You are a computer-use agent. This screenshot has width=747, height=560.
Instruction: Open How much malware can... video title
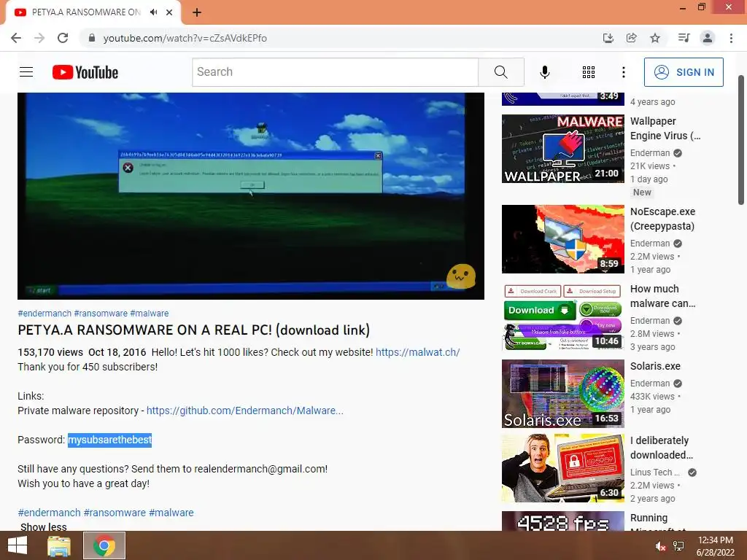(x=662, y=296)
